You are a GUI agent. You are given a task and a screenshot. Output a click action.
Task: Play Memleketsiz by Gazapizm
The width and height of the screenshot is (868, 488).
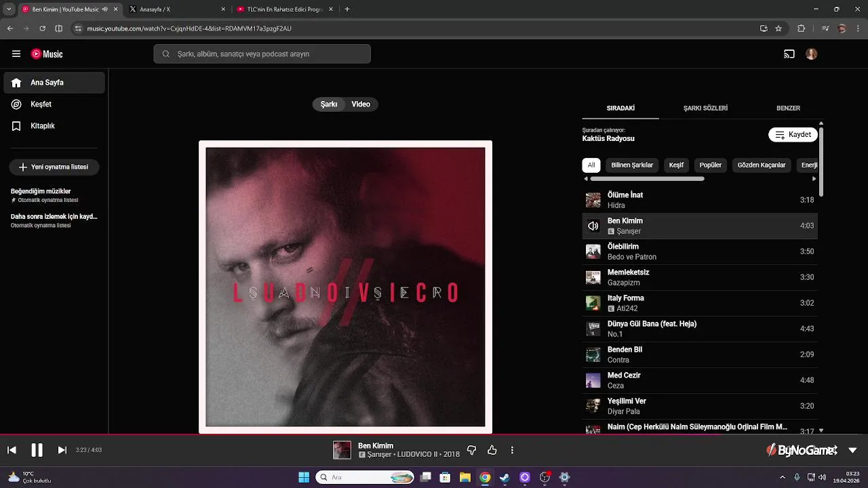point(700,277)
